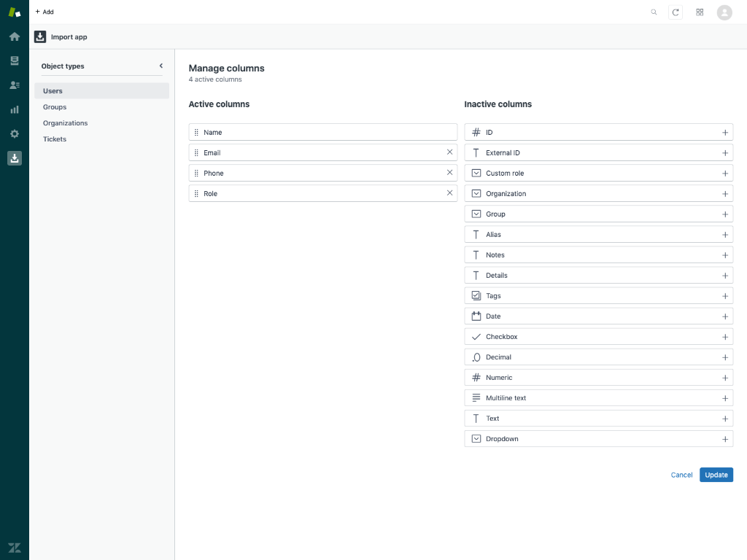The image size is (747, 560).
Task: Select the Groups object type
Action: pyautogui.click(x=55, y=106)
